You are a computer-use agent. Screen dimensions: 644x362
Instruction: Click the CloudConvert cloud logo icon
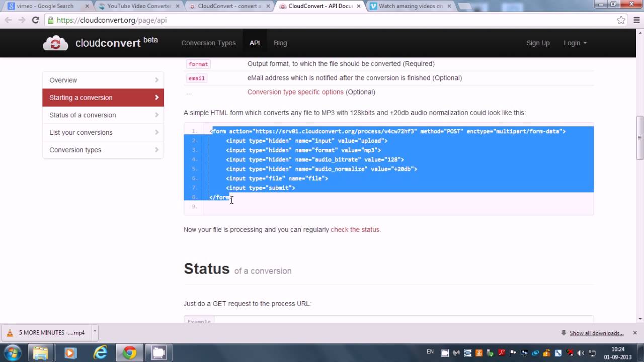55,43
